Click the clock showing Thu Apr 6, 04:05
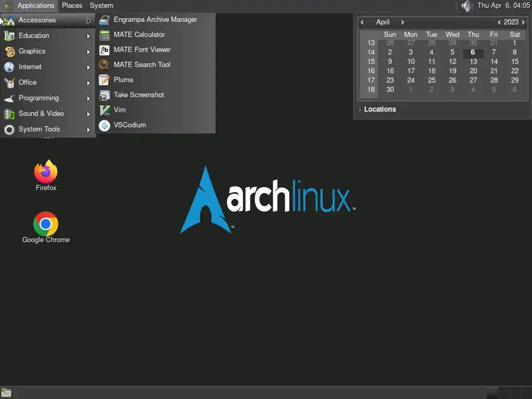This screenshot has height=399, width=532. point(503,5)
